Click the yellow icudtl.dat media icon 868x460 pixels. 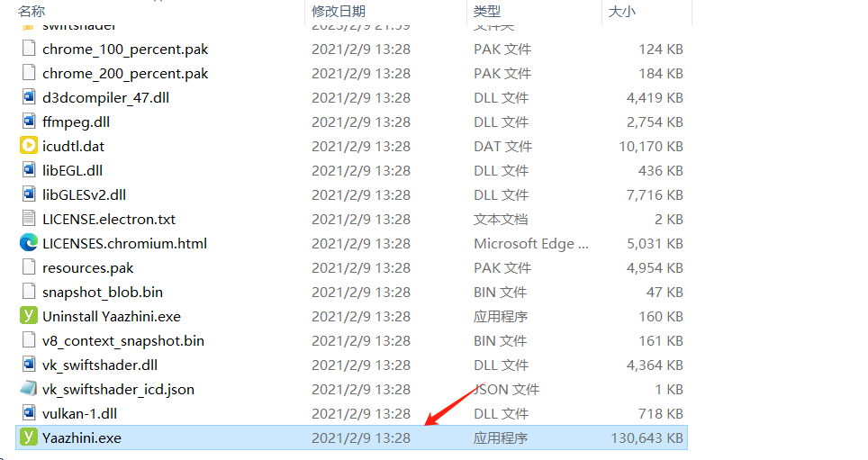pos(29,146)
